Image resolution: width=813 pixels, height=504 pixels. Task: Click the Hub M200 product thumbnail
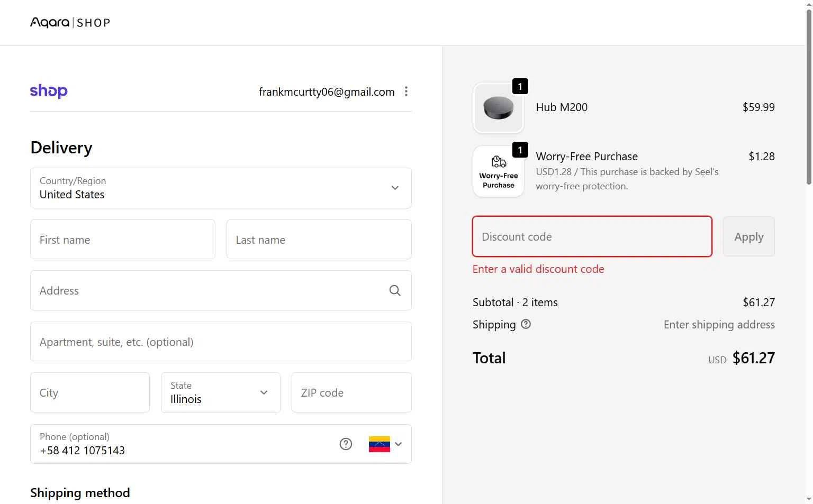[499, 108]
